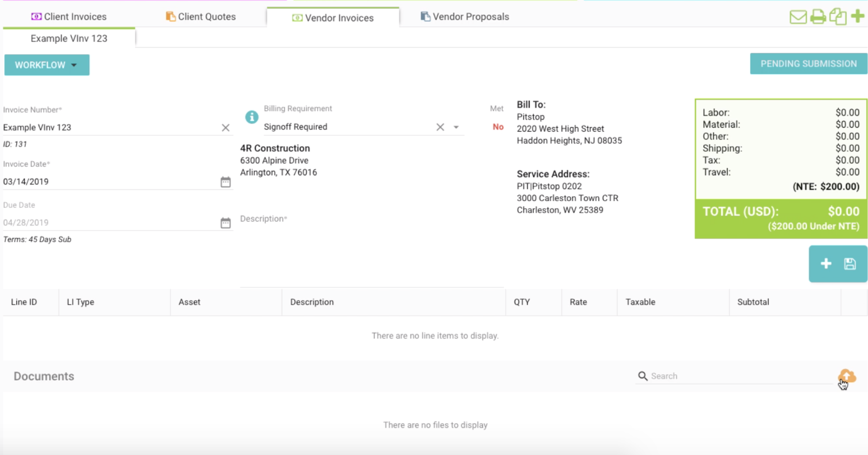Click the 4R Construction vendor name
The image size is (868, 455).
(275, 148)
